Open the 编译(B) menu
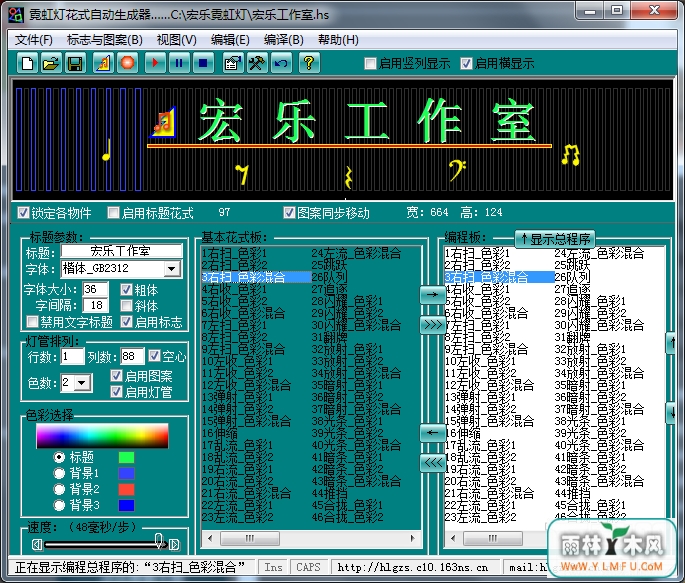The height and width of the screenshot is (583, 685). [284, 40]
